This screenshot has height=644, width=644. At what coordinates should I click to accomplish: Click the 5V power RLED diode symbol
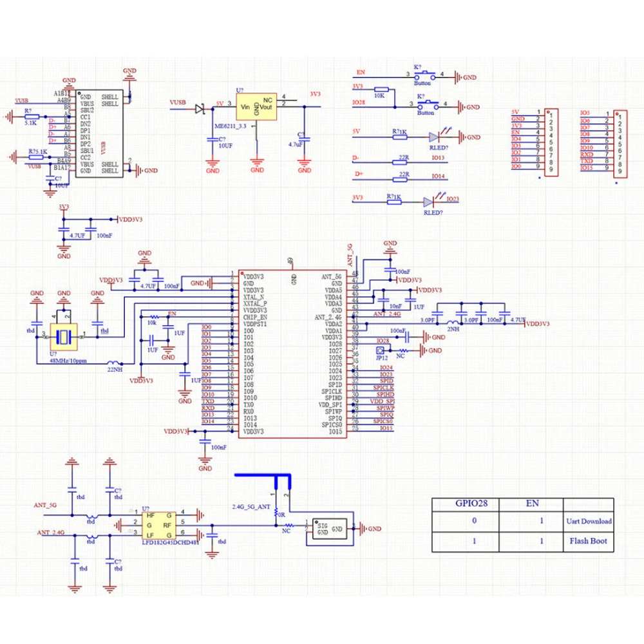tap(435, 137)
